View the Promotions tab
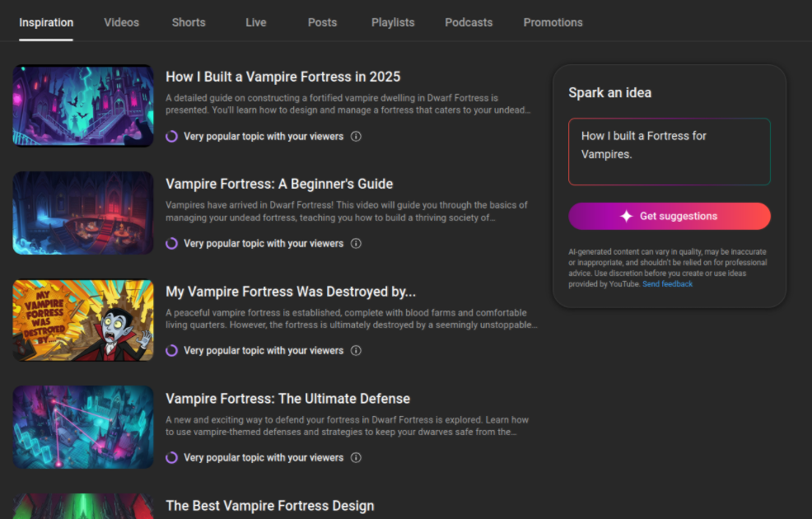Image resolution: width=812 pixels, height=519 pixels. pyautogui.click(x=553, y=23)
